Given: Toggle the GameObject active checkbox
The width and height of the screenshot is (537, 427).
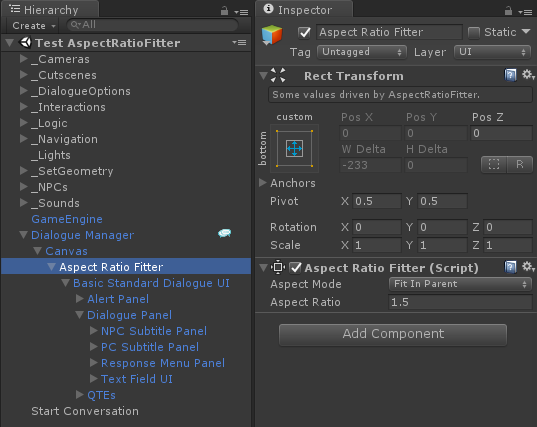Looking at the screenshot, I should pyautogui.click(x=304, y=33).
